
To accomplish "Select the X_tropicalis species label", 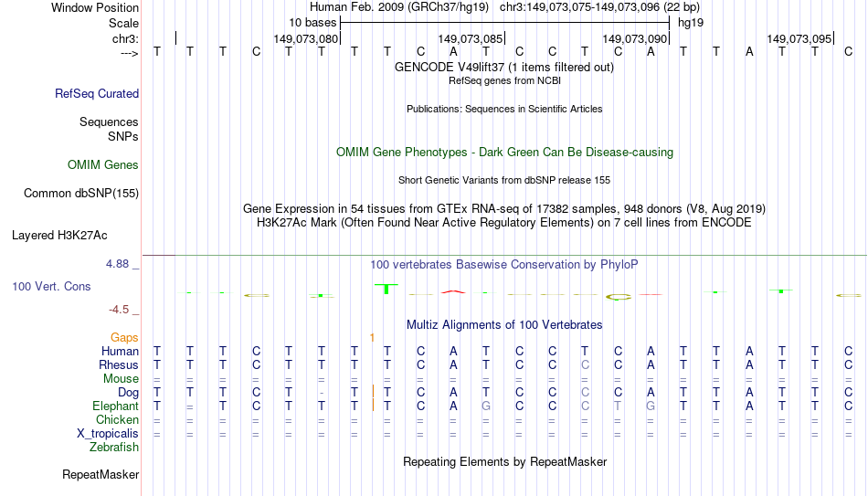I will 108,434.
